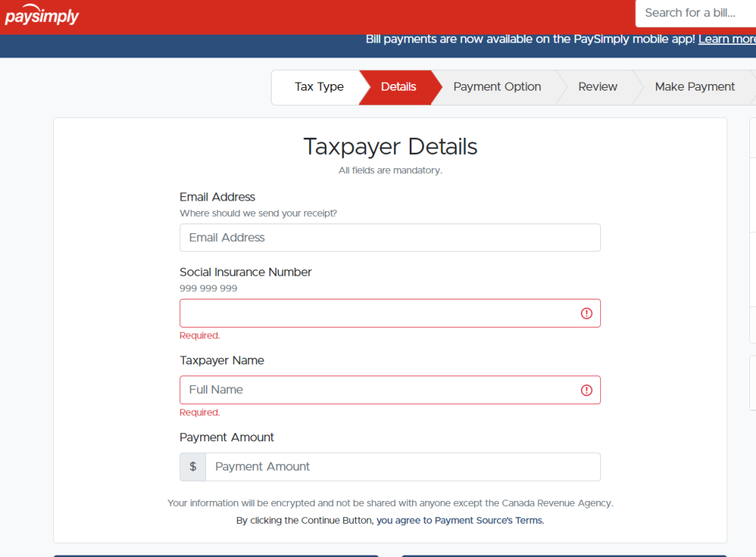The image size is (756, 557).
Task: Focus the Search for a bill box
Action: click(694, 13)
